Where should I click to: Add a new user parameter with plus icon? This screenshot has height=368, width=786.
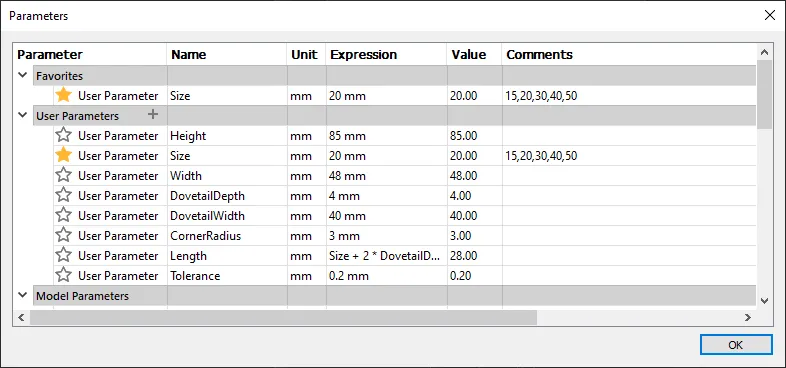pos(153,115)
